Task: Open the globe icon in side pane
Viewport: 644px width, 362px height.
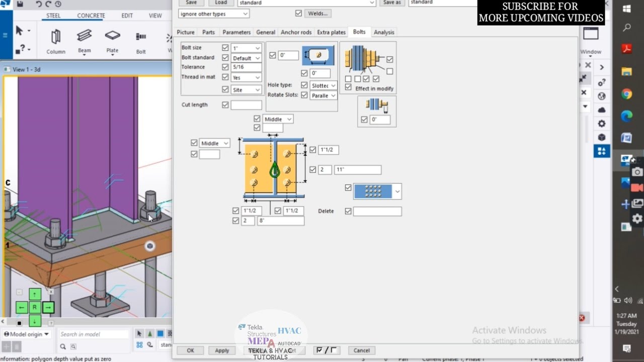Action: click(601, 96)
